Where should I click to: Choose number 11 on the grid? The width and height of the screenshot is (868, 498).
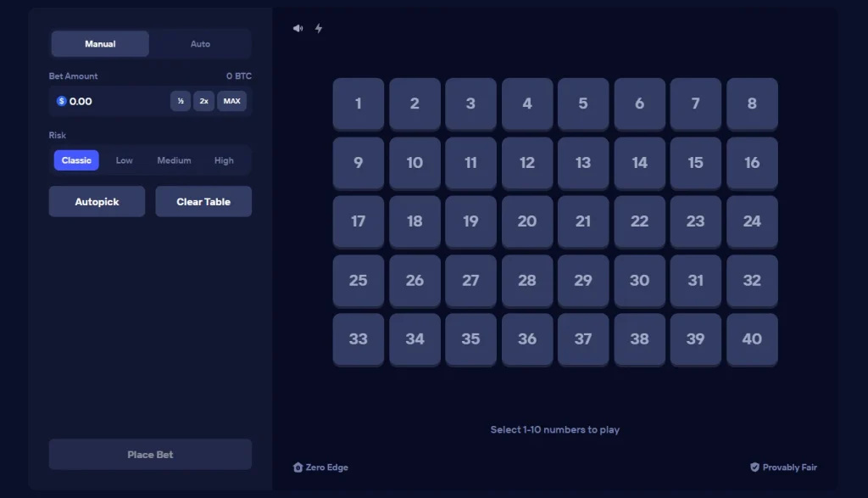click(x=470, y=163)
